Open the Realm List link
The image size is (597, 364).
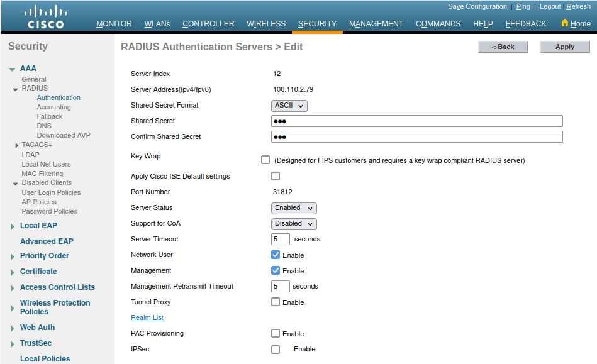(x=147, y=318)
